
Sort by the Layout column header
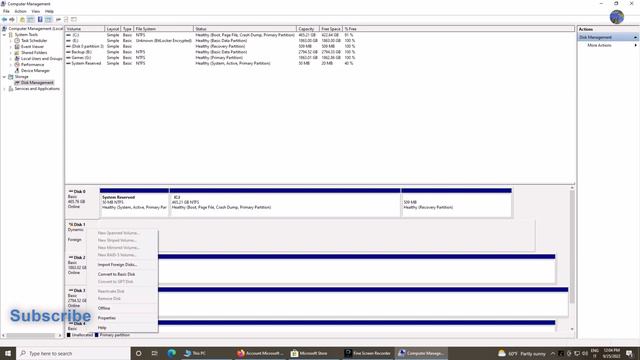[x=113, y=29]
